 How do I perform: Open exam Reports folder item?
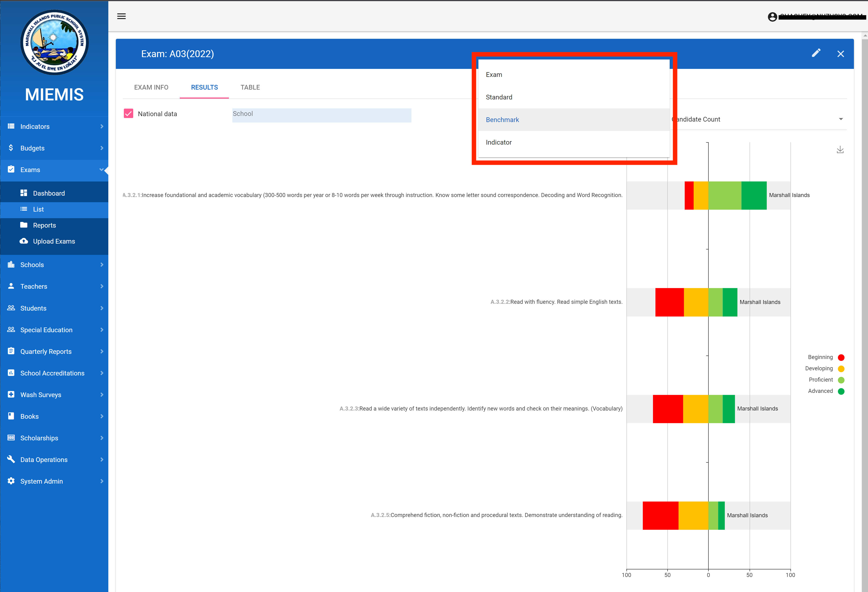click(x=44, y=225)
